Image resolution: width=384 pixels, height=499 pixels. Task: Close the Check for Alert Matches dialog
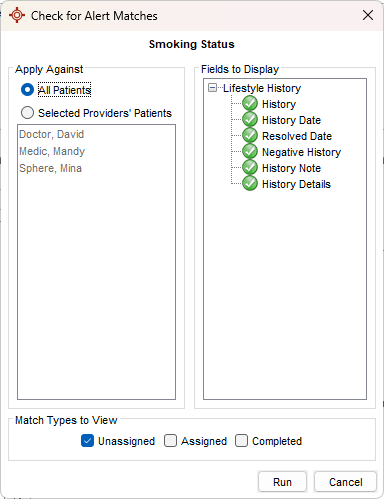368,15
